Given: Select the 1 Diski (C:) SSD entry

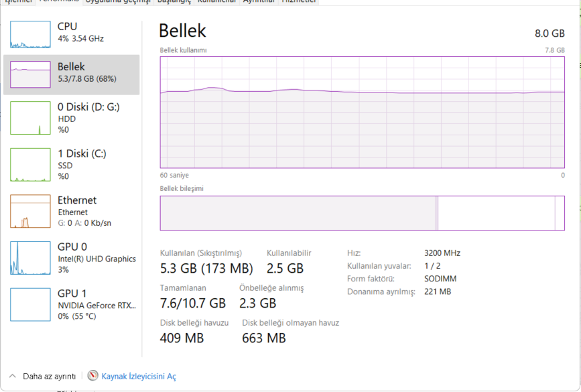Looking at the screenshot, I should (72, 165).
